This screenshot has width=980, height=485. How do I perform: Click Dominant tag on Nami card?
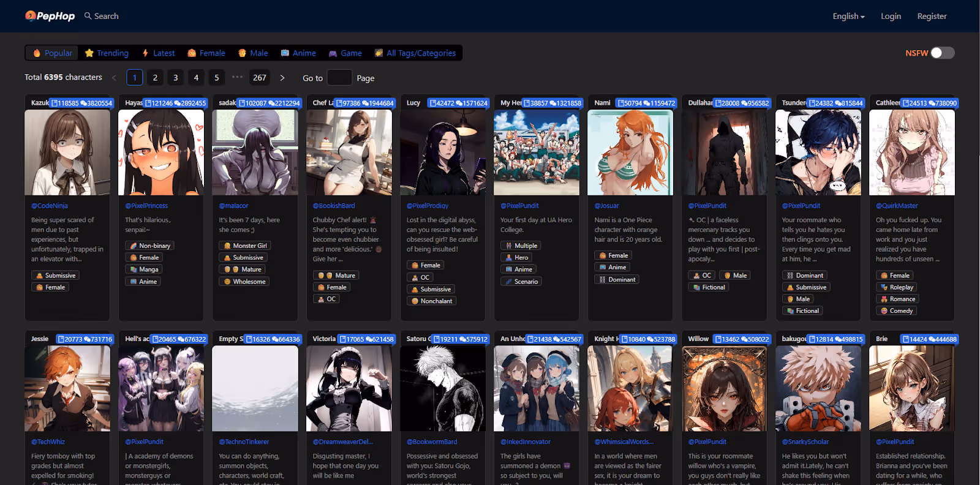click(617, 280)
